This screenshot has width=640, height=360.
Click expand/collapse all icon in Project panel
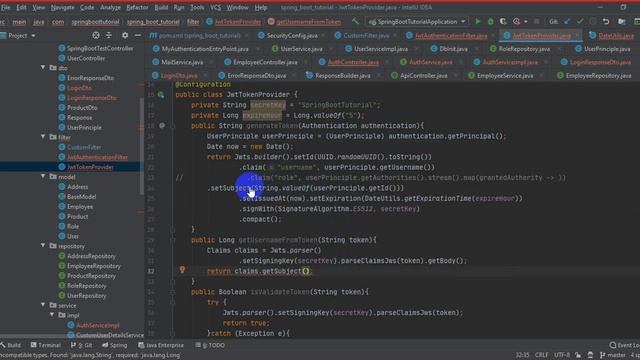coord(109,36)
